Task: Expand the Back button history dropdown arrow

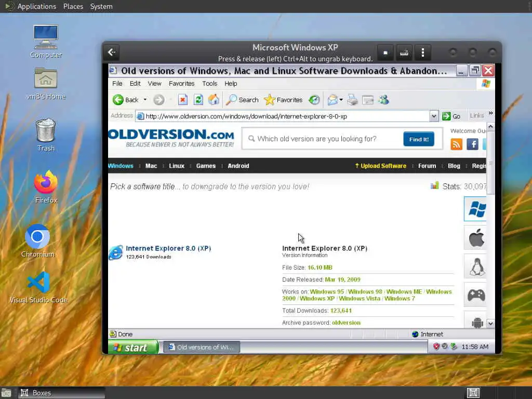Action: coord(145,100)
